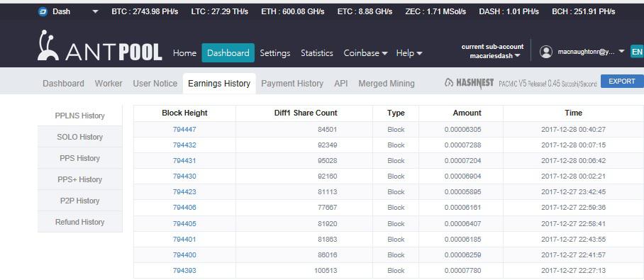Open the User Notice tab
This screenshot has height=280, width=644.
(x=155, y=84)
